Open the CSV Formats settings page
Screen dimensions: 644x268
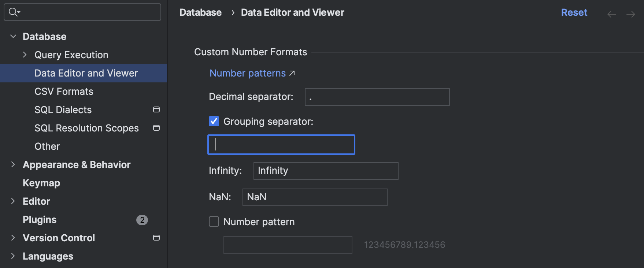(64, 92)
